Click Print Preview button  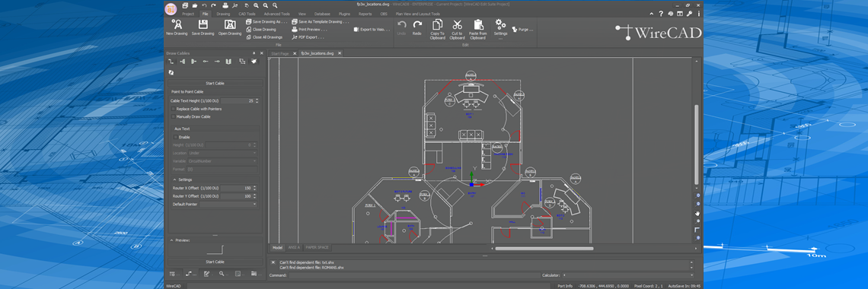[309, 30]
